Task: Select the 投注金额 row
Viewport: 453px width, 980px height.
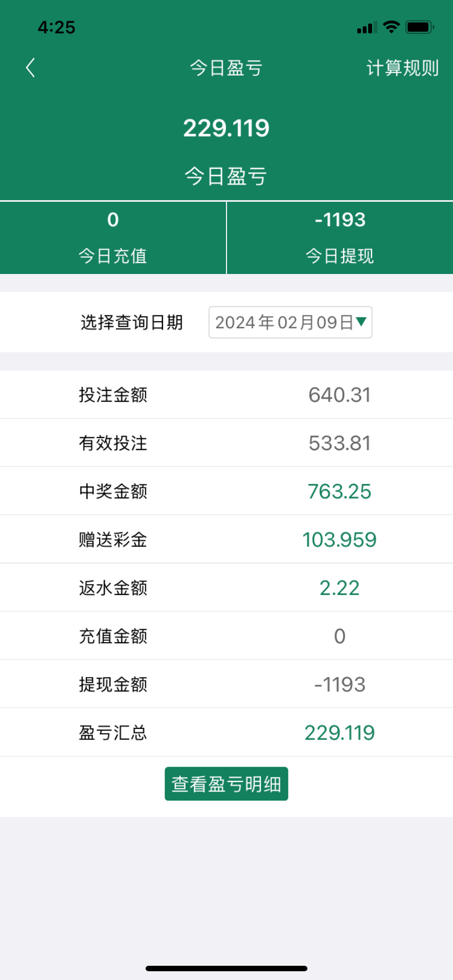Action: 226,395
